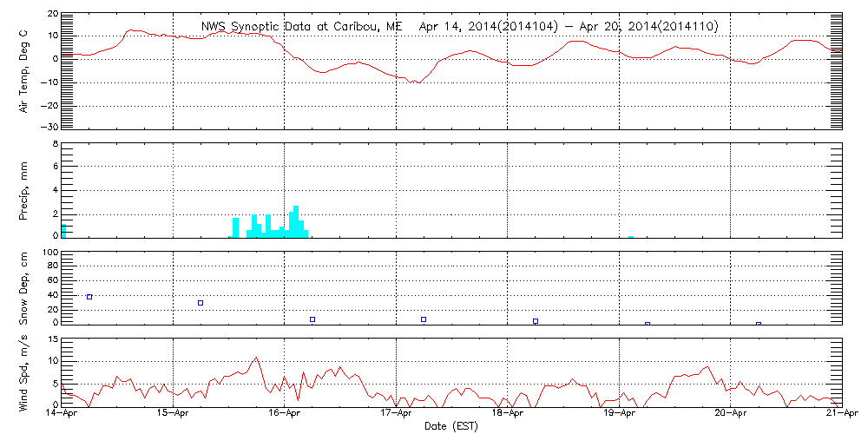Click the "Wind Spd, m/s" axis label
Viewport: 868px width, 434px height.
pyautogui.click(x=23, y=373)
